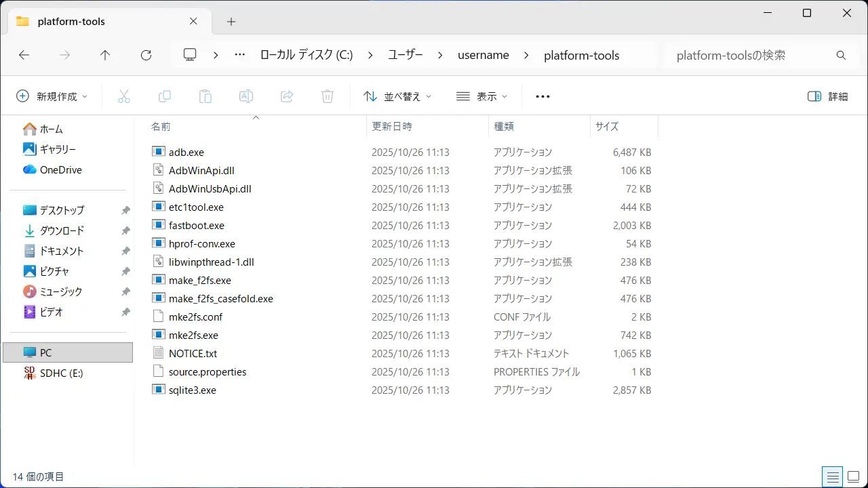This screenshot has height=488, width=868.
Task: Click the Cut scissors icon
Action: click(x=124, y=96)
